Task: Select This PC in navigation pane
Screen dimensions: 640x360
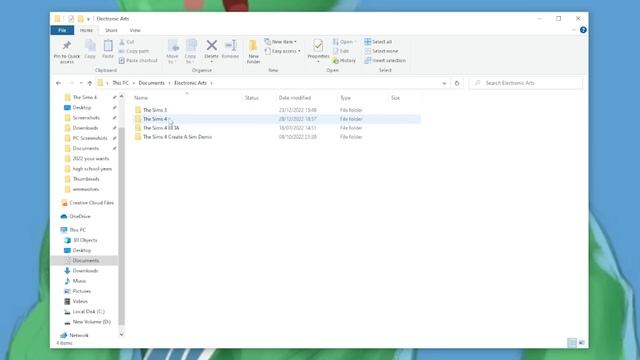Action: click(78, 230)
